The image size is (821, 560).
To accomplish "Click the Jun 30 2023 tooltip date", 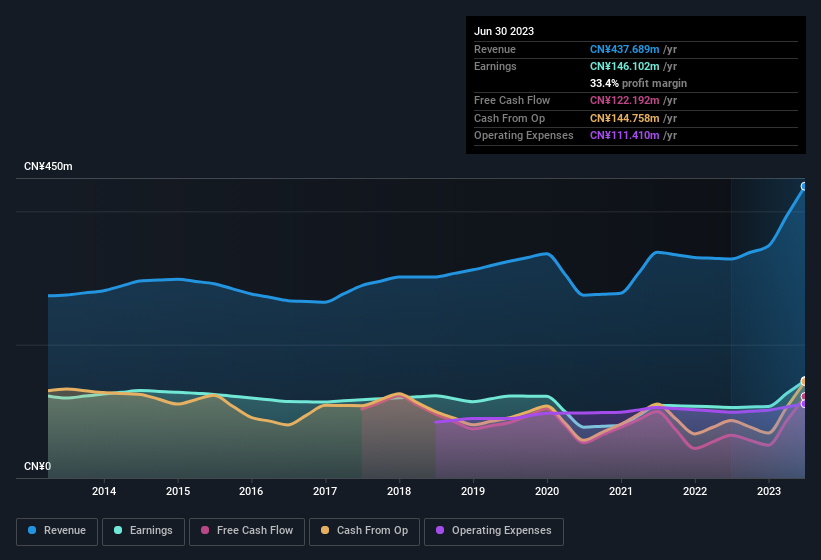I will (x=504, y=31).
